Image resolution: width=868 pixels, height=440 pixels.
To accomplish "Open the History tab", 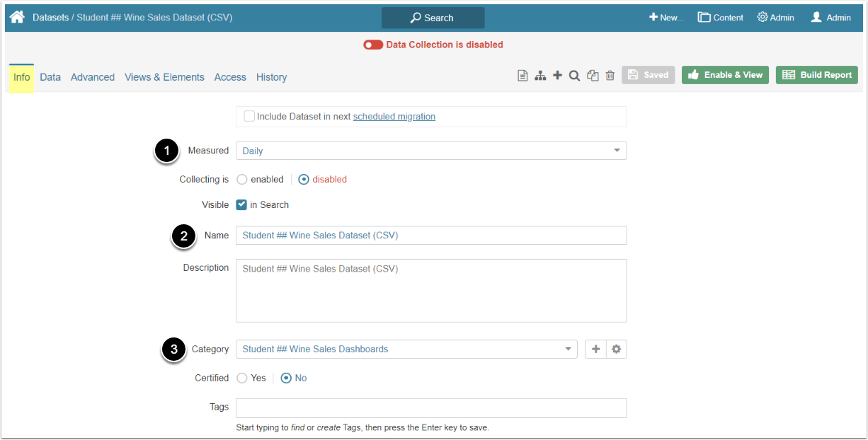I will click(x=272, y=77).
